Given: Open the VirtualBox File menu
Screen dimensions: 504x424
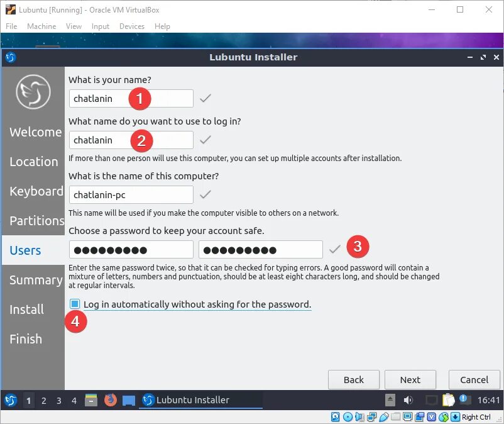Looking at the screenshot, I should point(11,26).
